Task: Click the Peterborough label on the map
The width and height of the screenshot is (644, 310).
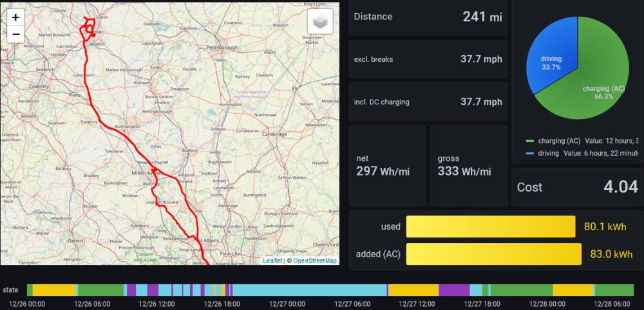Action: (223, 47)
